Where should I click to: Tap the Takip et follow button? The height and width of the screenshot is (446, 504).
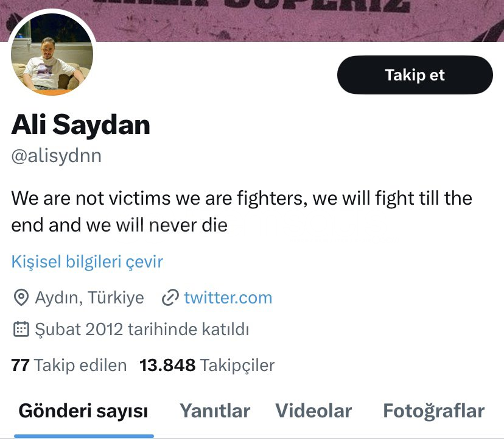[x=415, y=75]
